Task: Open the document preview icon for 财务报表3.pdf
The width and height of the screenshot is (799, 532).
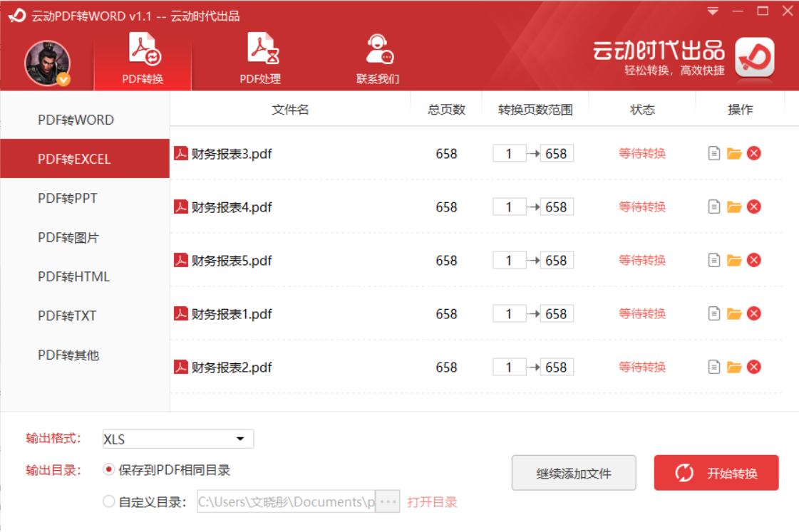Action: 714,153
